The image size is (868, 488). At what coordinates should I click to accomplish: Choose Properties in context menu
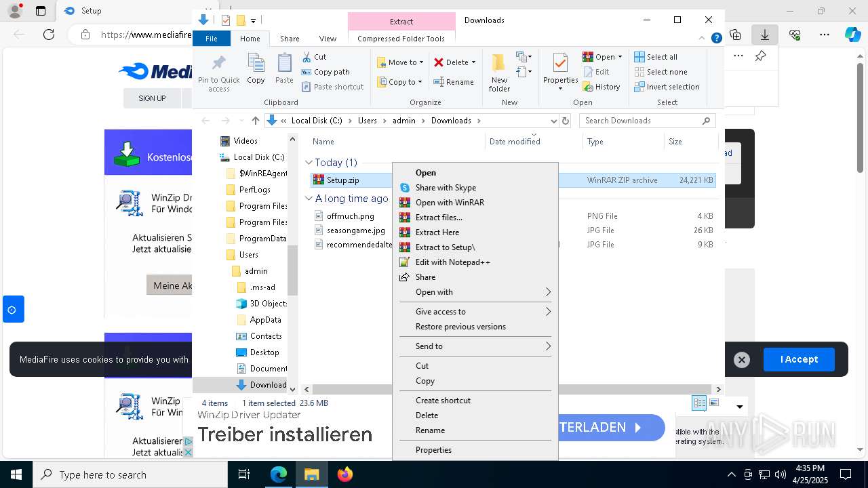(475, 450)
